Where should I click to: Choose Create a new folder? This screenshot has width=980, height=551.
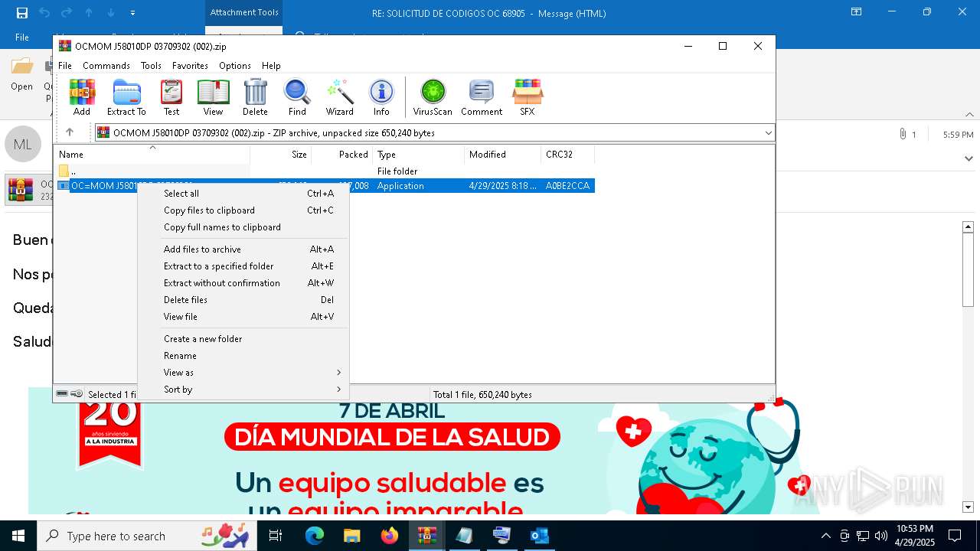click(x=245, y=339)
